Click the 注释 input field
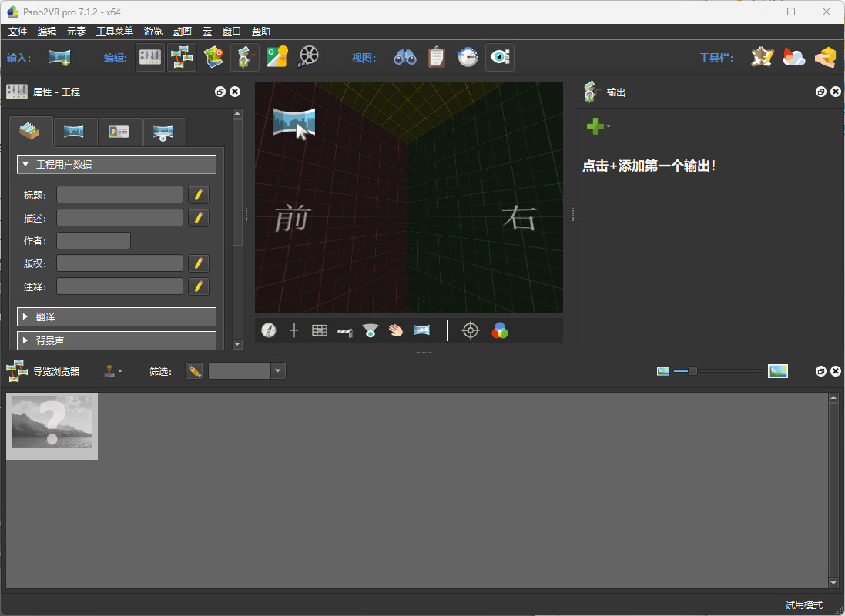The height and width of the screenshot is (616, 845). [119, 286]
